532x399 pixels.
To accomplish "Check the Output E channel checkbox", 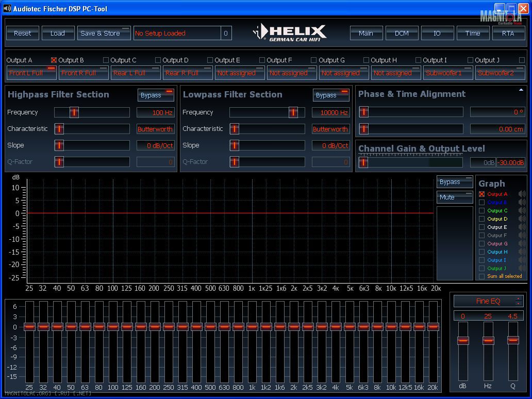I will coord(262,60).
